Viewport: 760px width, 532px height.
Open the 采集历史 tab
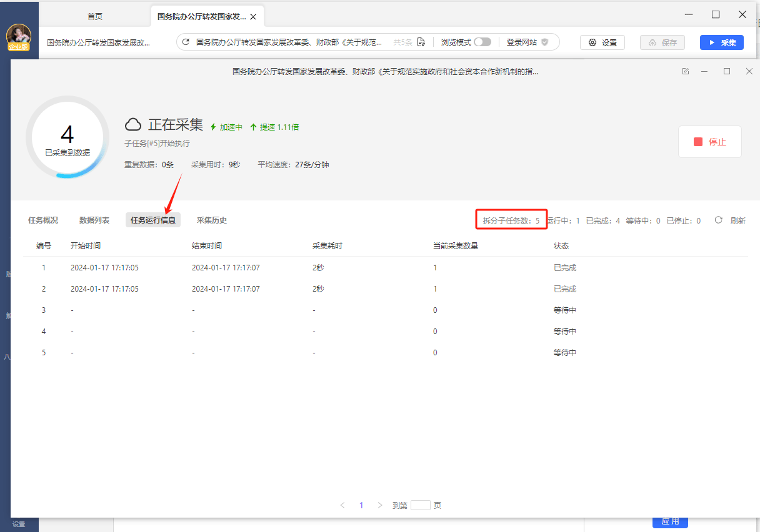(212, 220)
